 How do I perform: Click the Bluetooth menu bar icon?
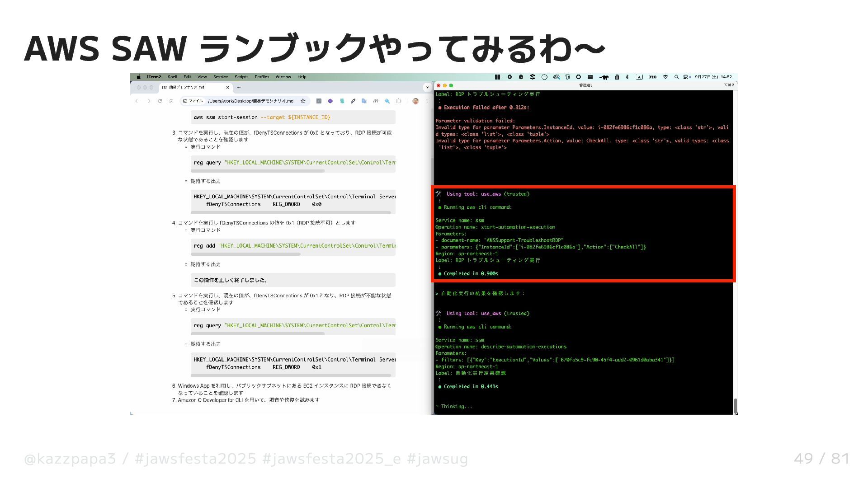627,77
